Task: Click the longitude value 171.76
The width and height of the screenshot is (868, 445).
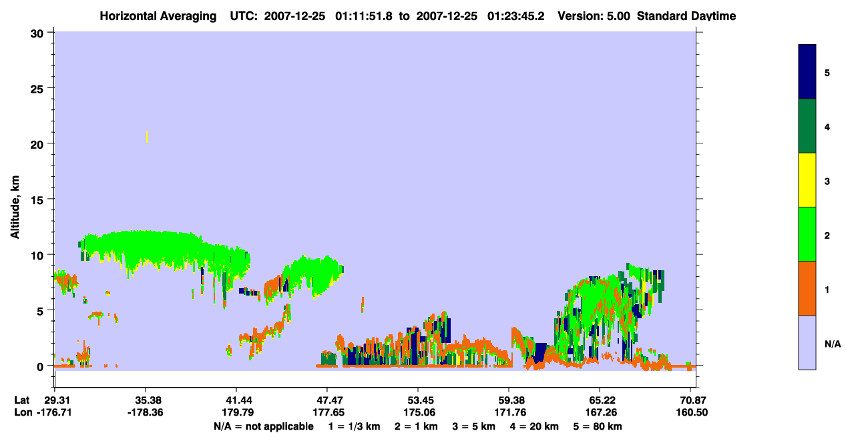Action: pos(509,412)
